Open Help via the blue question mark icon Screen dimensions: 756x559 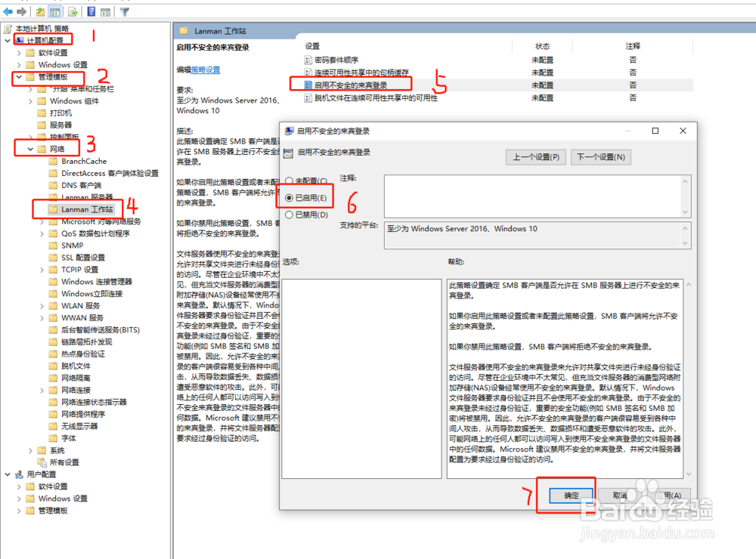pyautogui.click(x=91, y=11)
